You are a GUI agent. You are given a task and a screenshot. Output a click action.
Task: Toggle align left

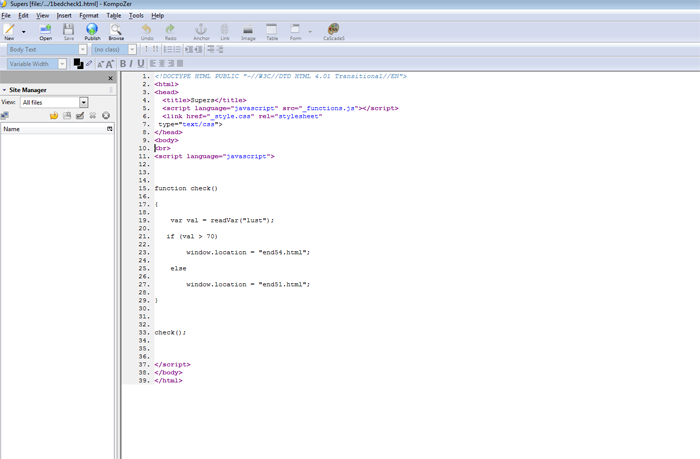(153, 64)
